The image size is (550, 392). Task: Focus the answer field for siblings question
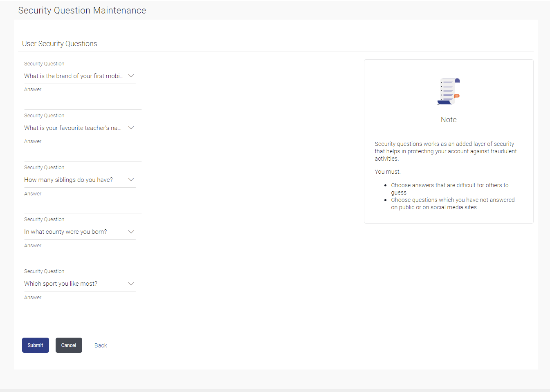(83, 205)
